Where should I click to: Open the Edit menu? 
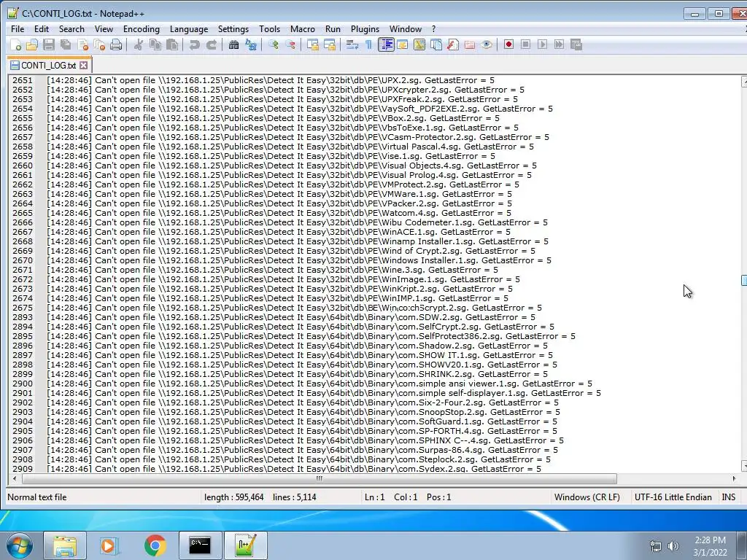coord(42,29)
